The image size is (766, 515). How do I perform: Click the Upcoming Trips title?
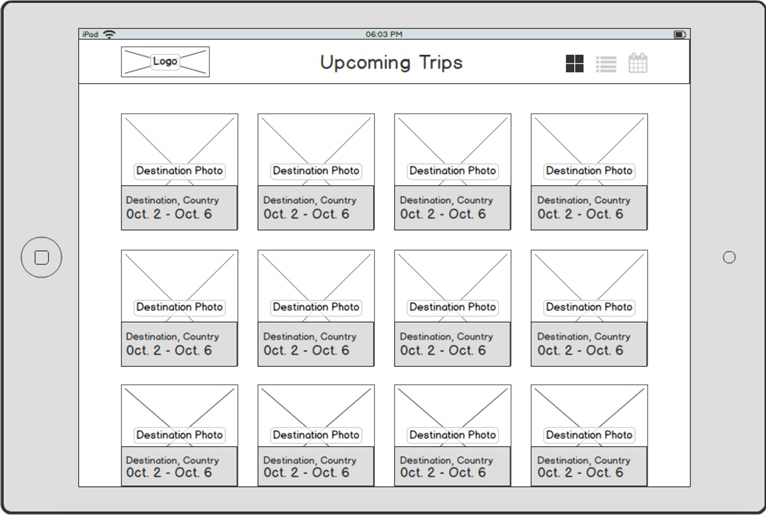(391, 63)
